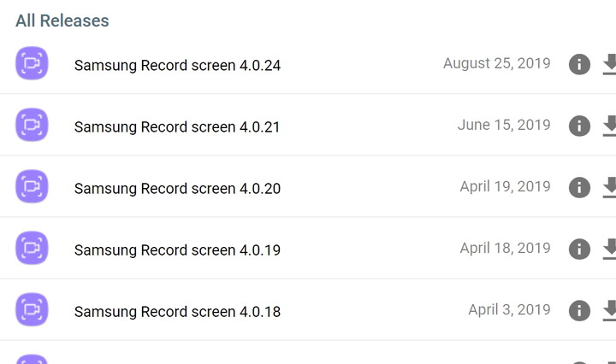The height and width of the screenshot is (364, 616).
Task: Download Samsung Record screen 4.0.18
Action: 609,311
